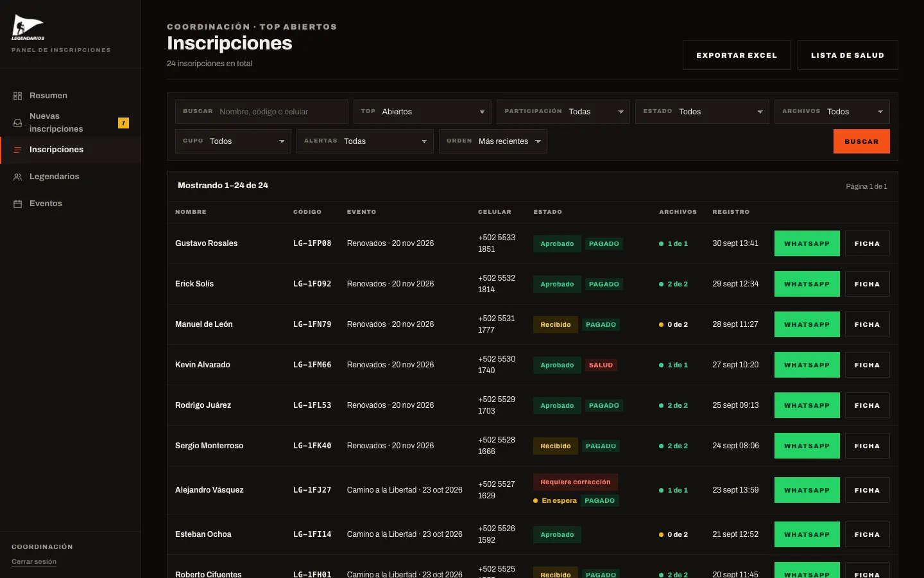
Task: Expand the Top filter dropdown
Action: click(x=422, y=112)
